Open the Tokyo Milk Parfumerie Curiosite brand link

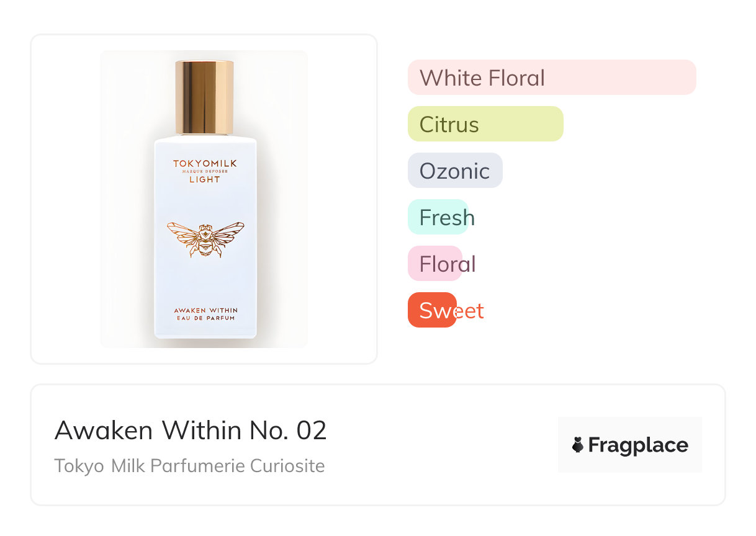189,465
